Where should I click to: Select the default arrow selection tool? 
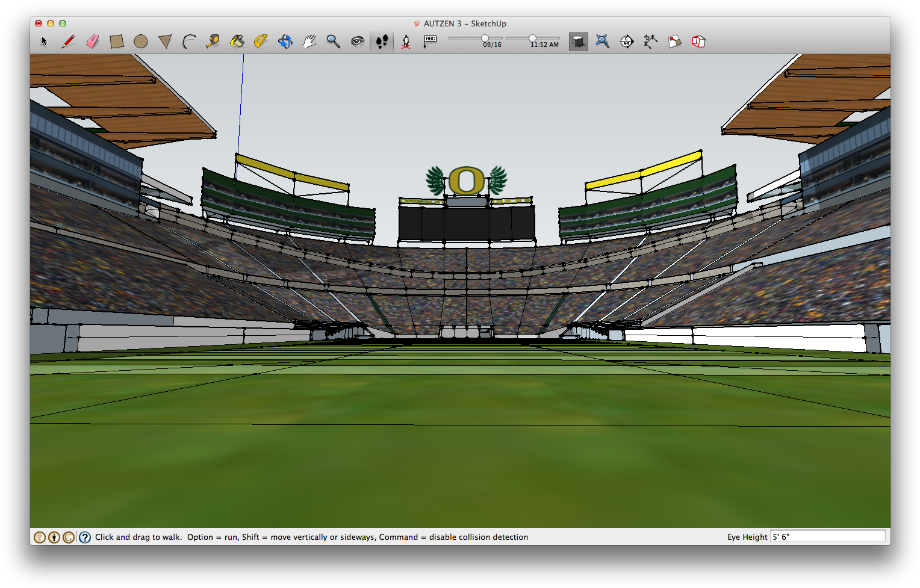point(43,41)
